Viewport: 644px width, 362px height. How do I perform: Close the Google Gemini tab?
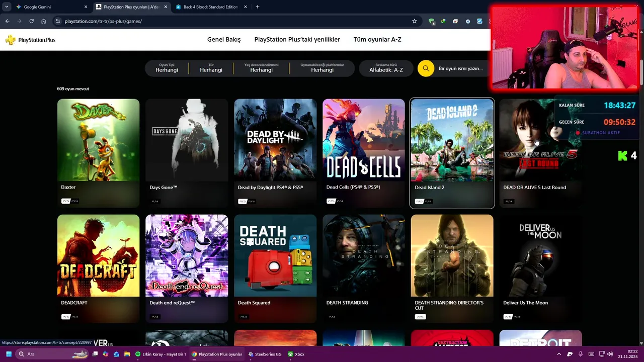coord(86,7)
